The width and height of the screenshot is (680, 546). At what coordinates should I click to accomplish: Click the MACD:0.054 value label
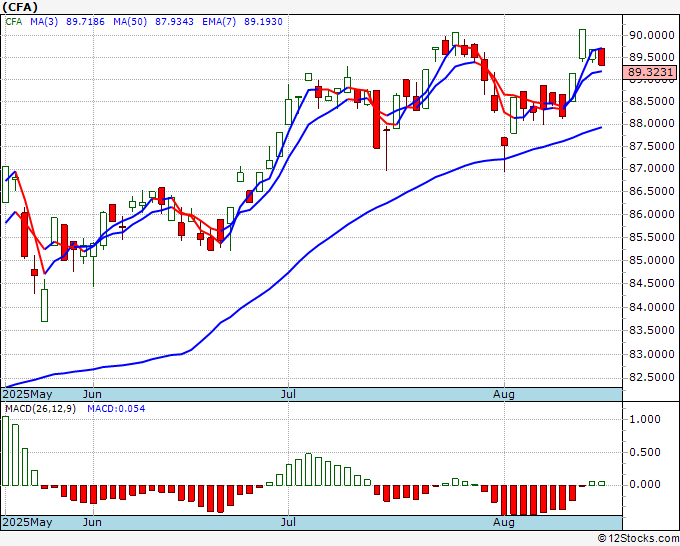tap(116, 409)
